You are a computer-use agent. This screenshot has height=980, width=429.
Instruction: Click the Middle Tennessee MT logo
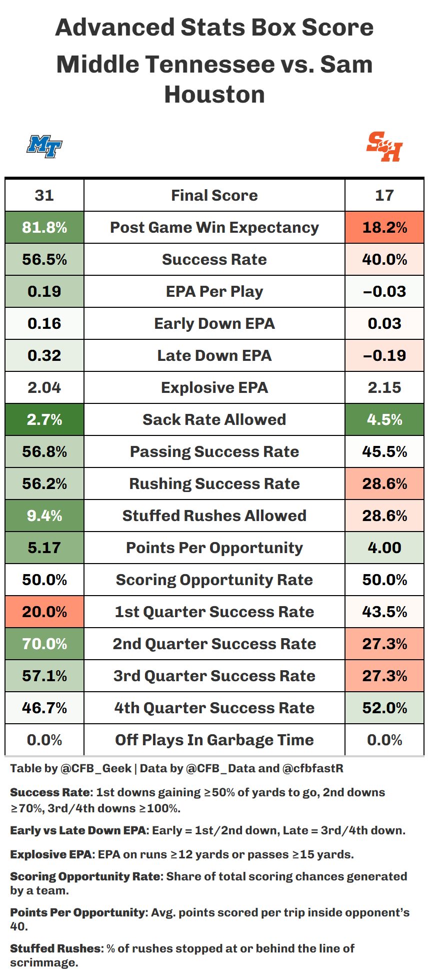[44, 147]
